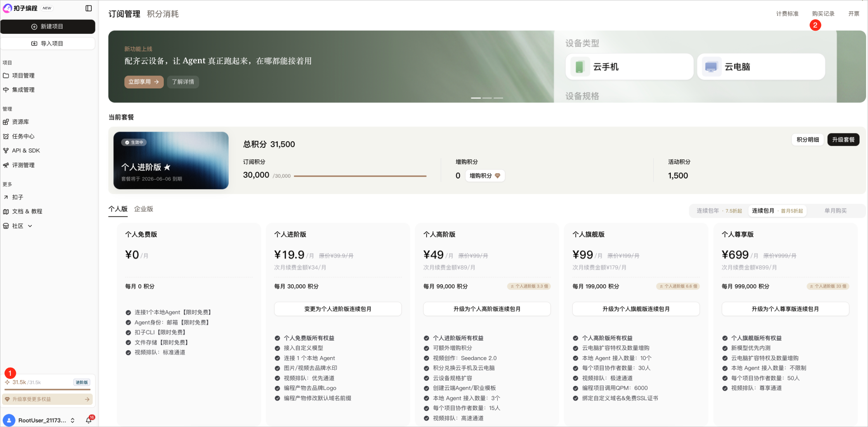Click the 增购积分 button
The height and width of the screenshot is (427, 868).
coord(485,176)
